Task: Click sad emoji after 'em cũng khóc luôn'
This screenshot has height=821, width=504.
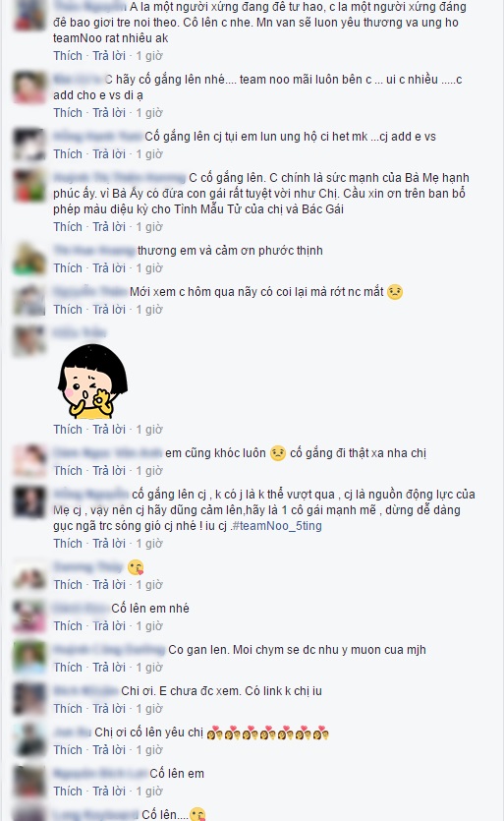Action: point(278,453)
